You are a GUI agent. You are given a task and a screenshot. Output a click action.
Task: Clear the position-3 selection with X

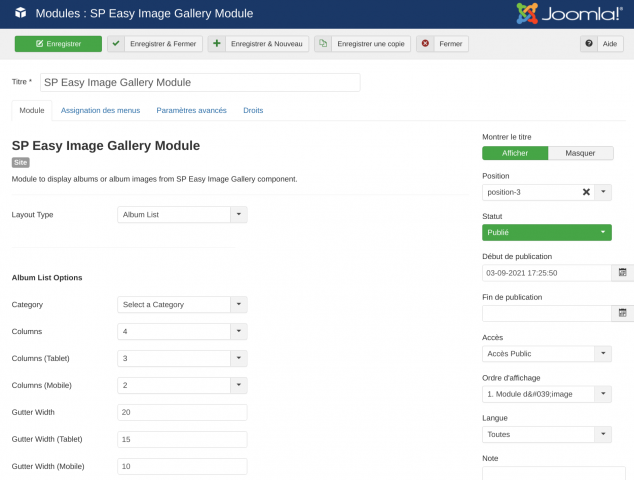tap(586, 192)
